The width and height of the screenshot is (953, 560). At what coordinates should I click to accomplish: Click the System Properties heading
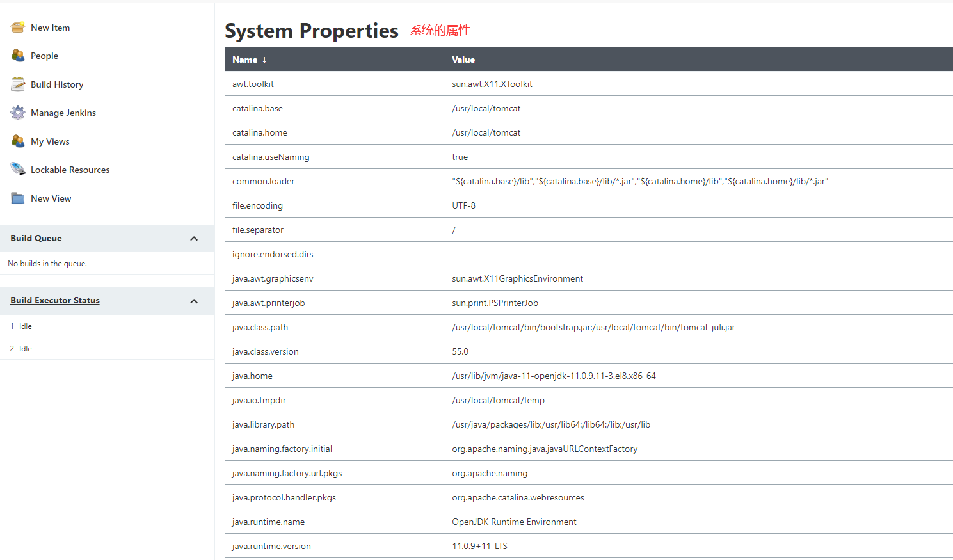pos(312,31)
